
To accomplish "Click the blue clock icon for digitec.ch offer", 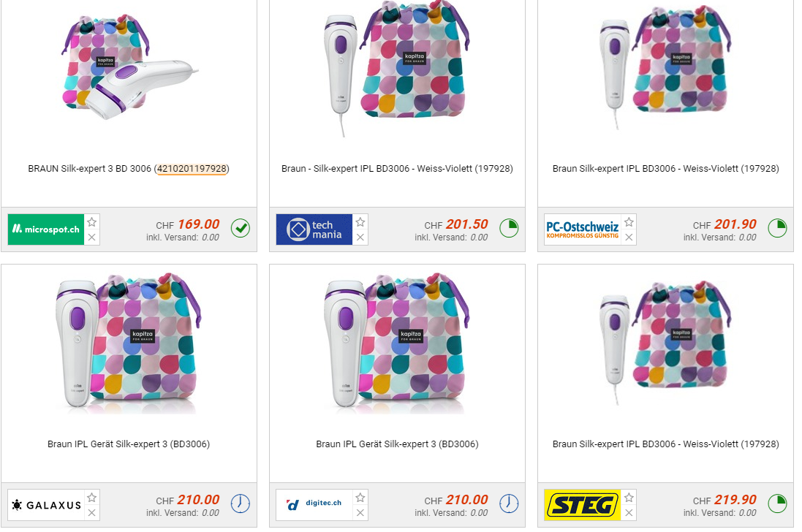I will (x=509, y=504).
